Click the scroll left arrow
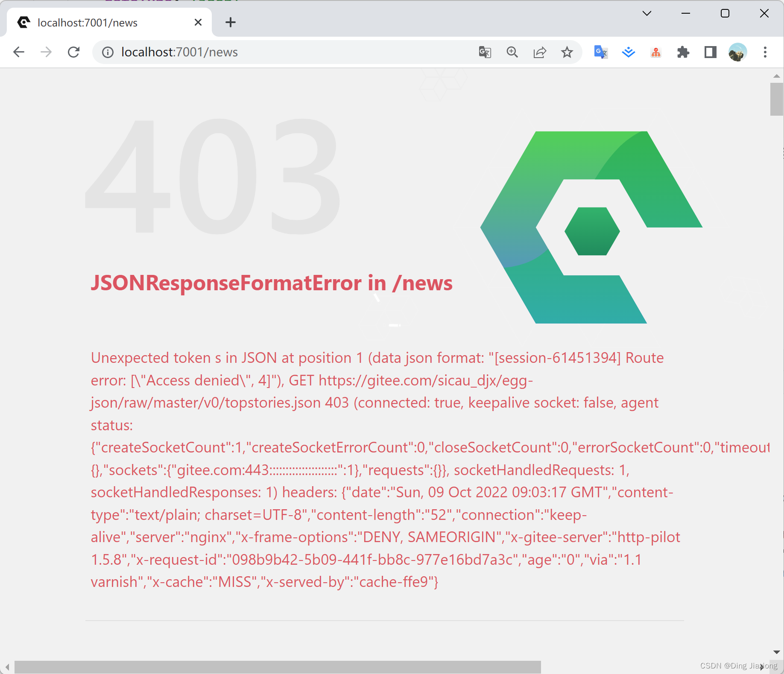 [7, 667]
